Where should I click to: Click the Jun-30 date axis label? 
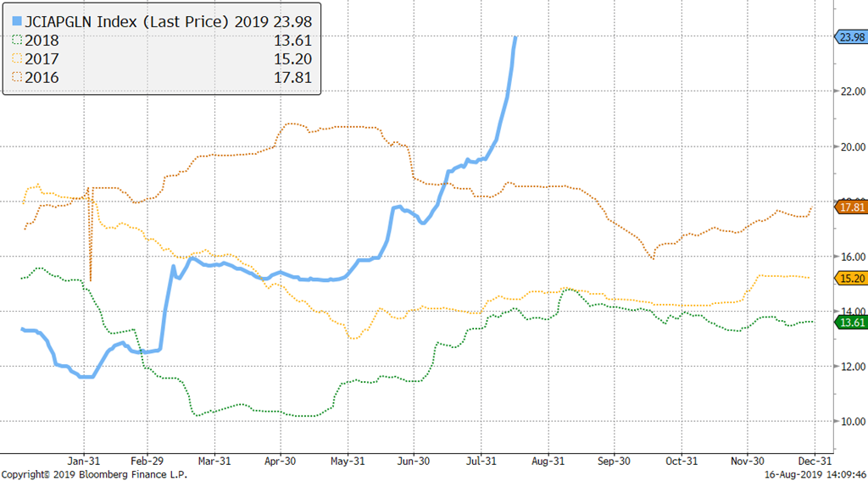click(413, 462)
